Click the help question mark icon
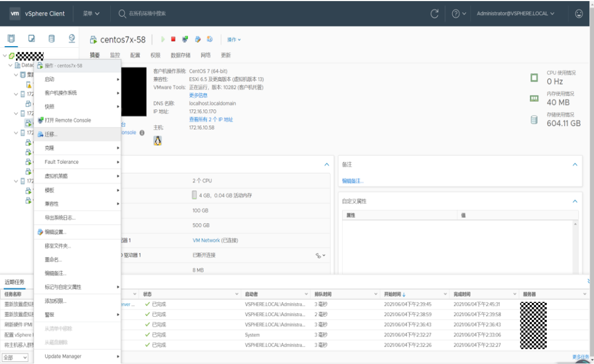Screen dimensions: 594x364 tap(456, 14)
